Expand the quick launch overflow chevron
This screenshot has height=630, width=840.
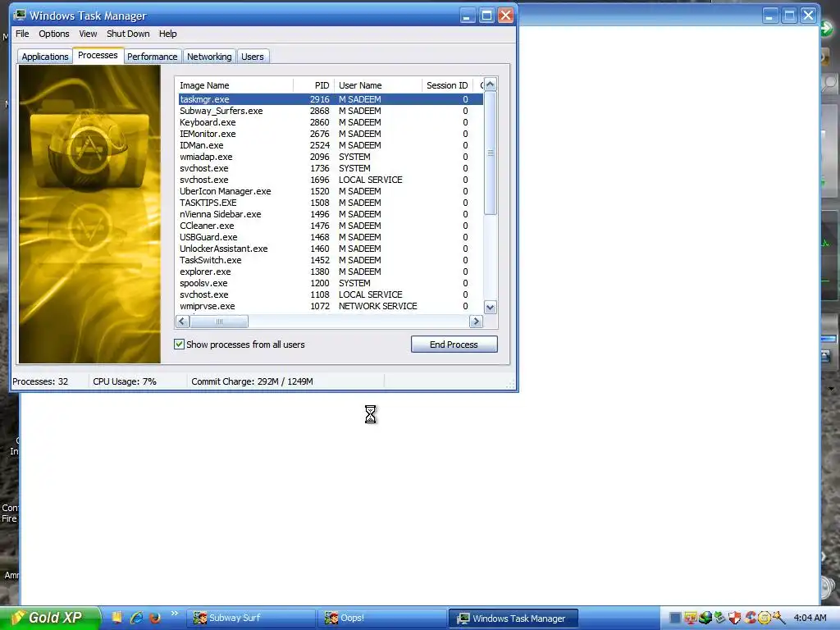[174, 614]
